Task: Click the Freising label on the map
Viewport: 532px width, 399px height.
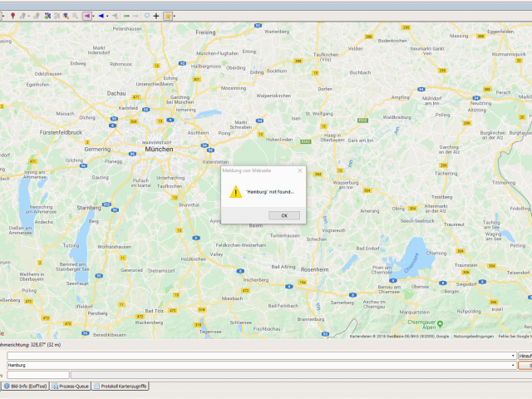Action: coord(205,32)
